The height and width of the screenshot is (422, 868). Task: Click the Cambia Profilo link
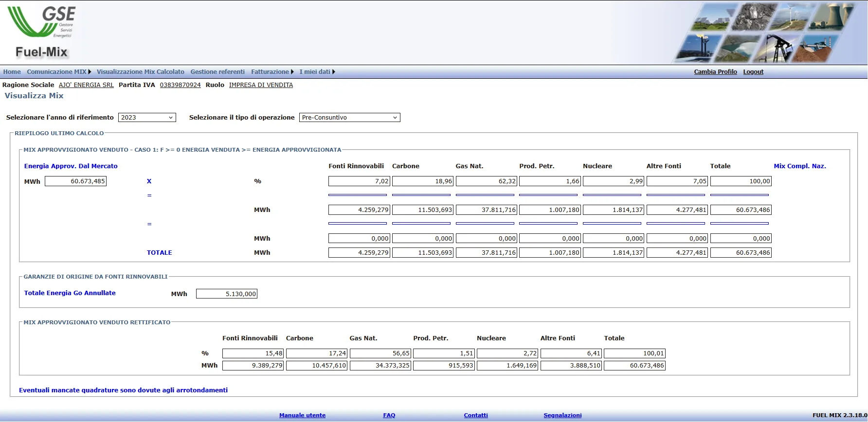point(715,72)
